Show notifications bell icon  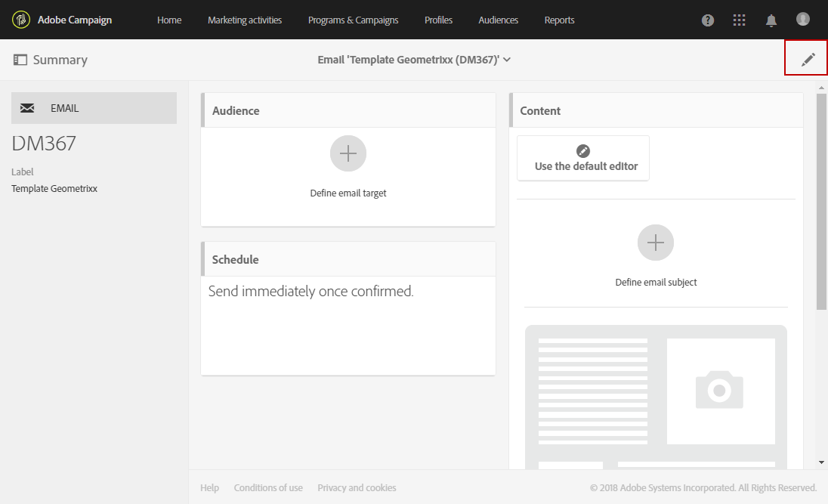click(771, 20)
